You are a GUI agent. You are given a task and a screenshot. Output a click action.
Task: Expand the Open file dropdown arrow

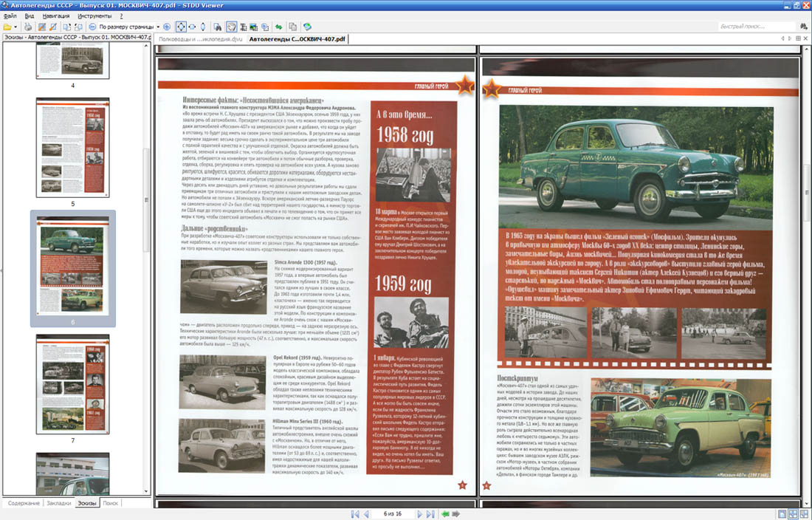coord(16,27)
